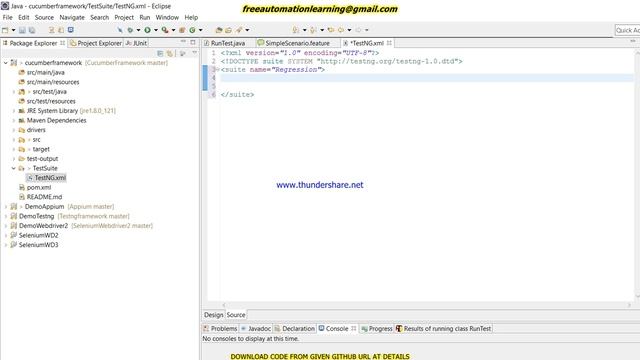Close the Package Explorer tab

click(x=62, y=43)
